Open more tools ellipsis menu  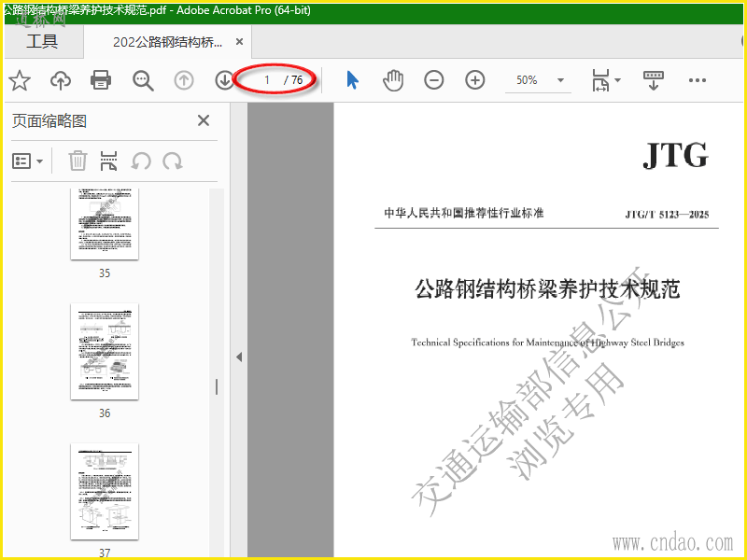[x=697, y=80]
